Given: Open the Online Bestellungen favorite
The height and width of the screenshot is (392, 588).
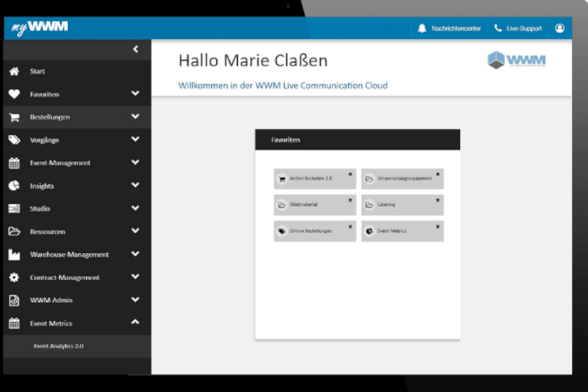Looking at the screenshot, I should tap(315, 231).
